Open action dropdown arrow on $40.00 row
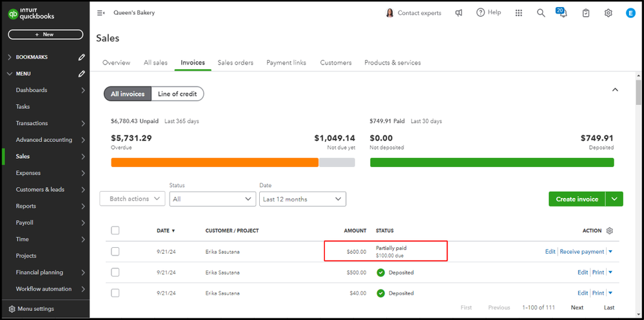Viewport: 644px width, 320px height. pyautogui.click(x=610, y=293)
